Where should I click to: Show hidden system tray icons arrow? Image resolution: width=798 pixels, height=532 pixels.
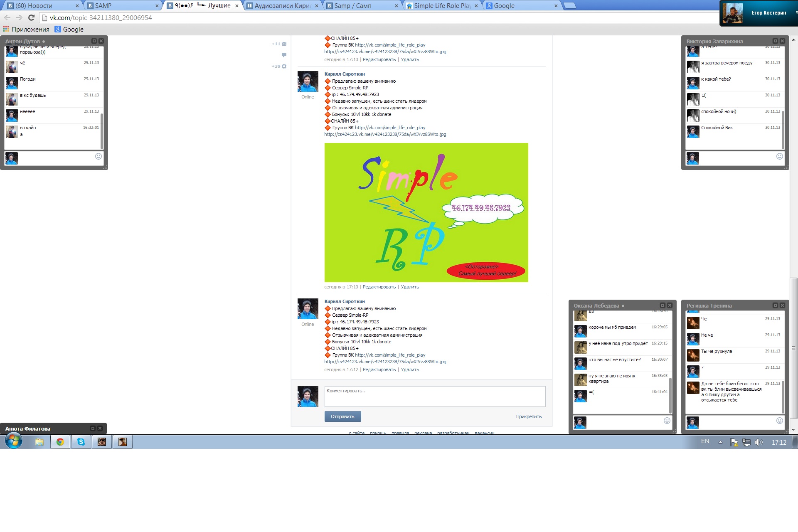tap(720, 442)
